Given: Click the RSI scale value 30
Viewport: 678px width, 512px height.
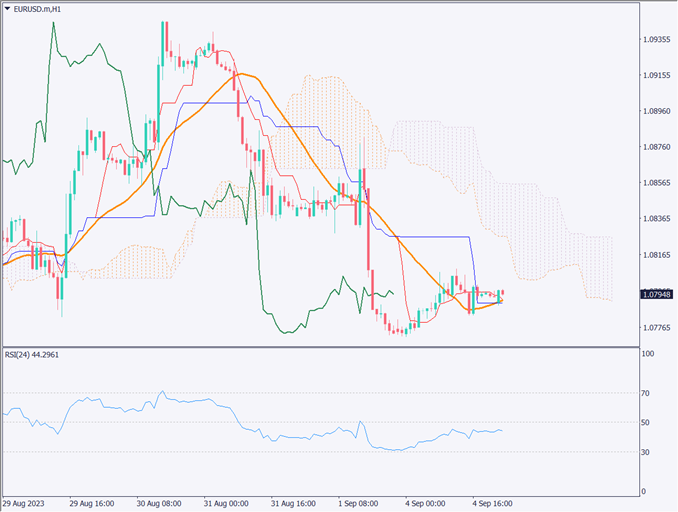Looking at the screenshot, I should coord(648,453).
